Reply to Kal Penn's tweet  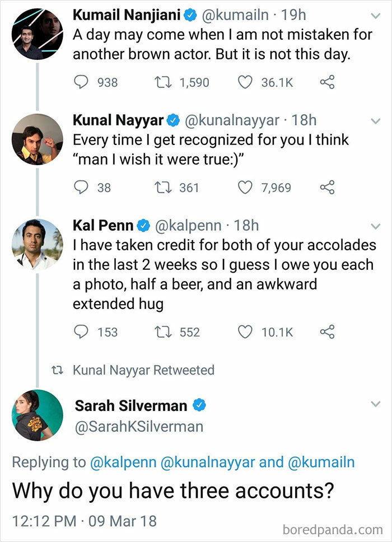coord(82,332)
